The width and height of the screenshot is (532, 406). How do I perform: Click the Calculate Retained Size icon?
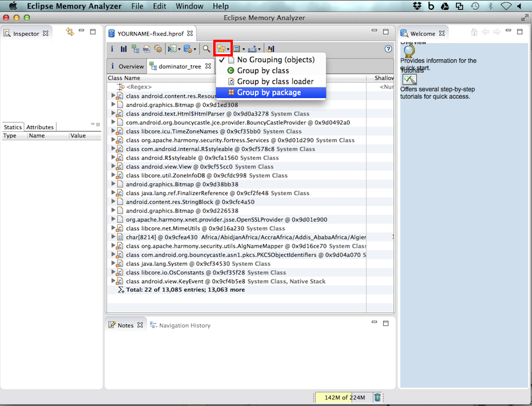click(x=237, y=49)
